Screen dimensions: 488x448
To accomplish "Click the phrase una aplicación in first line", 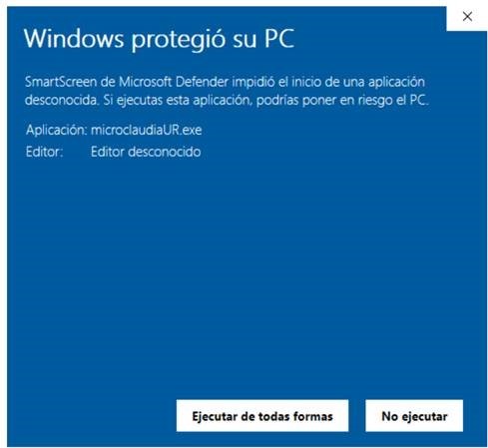I will pyautogui.click(x=384, y=82).
